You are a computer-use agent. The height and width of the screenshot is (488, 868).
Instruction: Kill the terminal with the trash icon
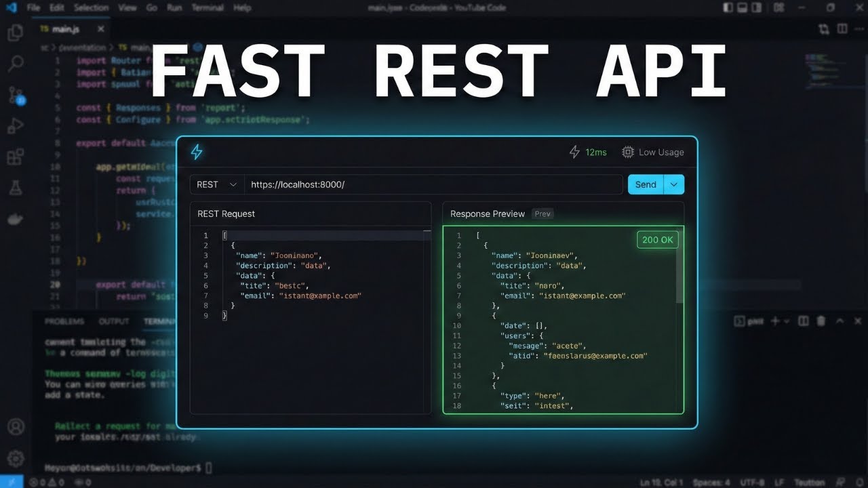click(821, 321)
